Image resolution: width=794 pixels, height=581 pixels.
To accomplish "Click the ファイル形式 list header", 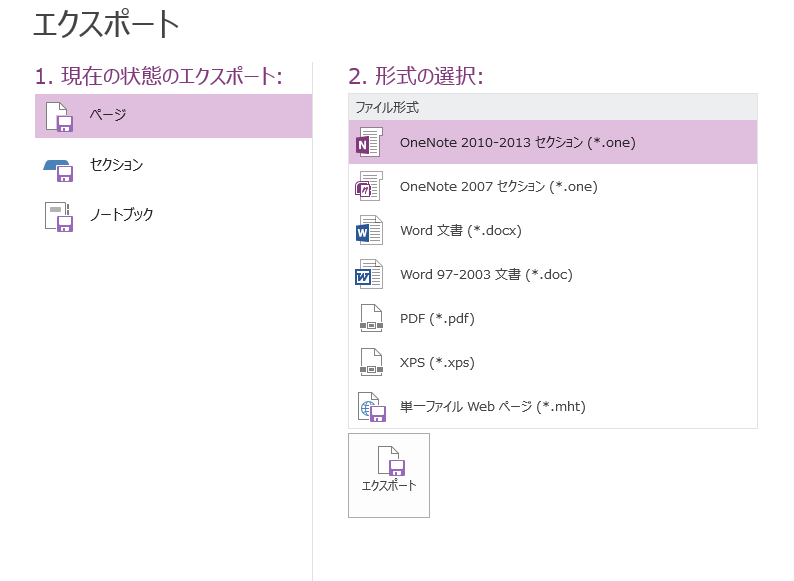I will coord(553,107).
